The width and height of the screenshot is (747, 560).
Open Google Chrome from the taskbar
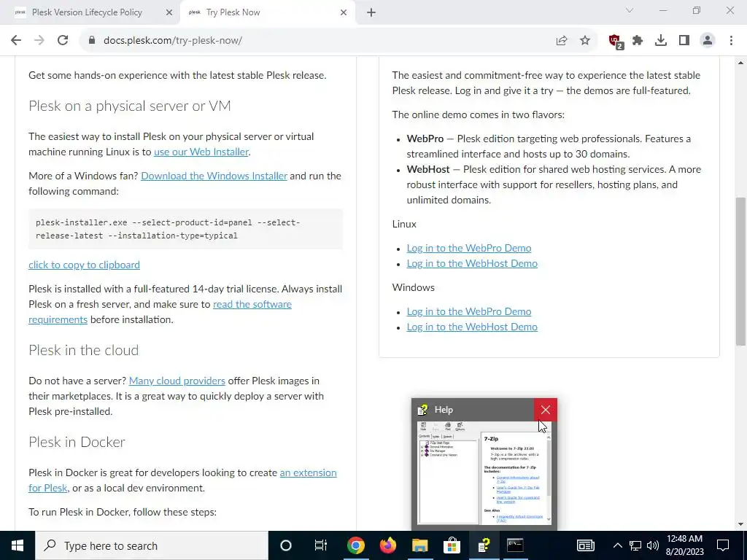click(356, 545)
